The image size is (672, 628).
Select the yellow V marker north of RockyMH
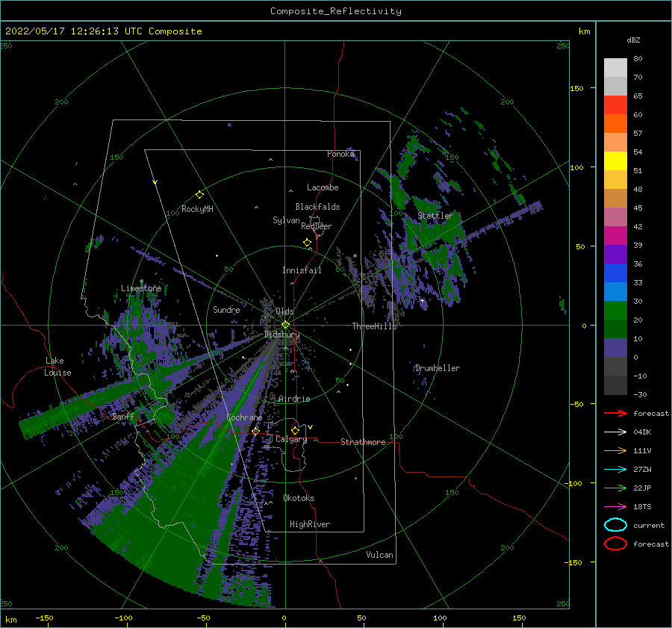(x=155, y=182)
